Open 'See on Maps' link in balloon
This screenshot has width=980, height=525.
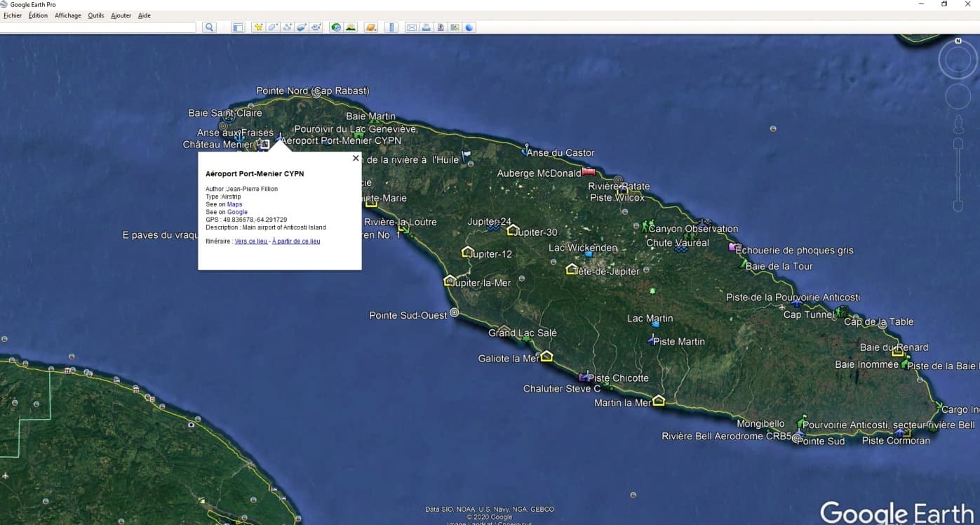234,205
